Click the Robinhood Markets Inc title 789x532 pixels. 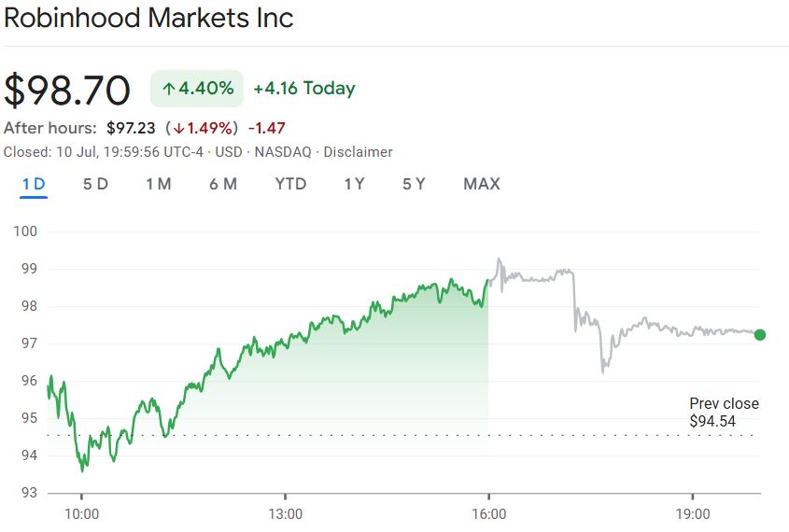[x=149, y=18]
